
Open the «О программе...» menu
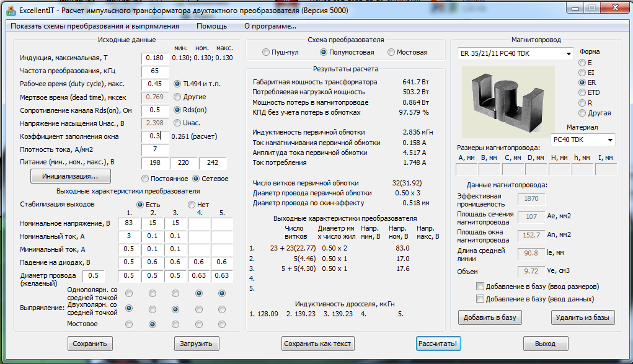[x=270, y=26]
